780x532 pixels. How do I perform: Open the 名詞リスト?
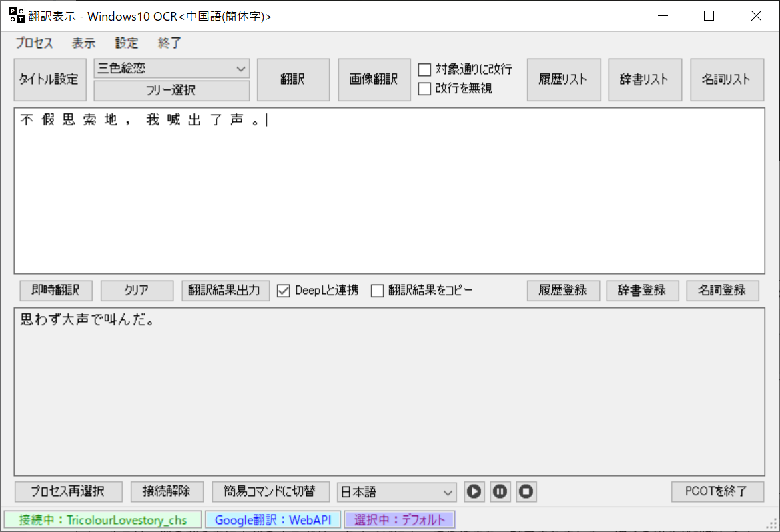click(x=727, y=79)
